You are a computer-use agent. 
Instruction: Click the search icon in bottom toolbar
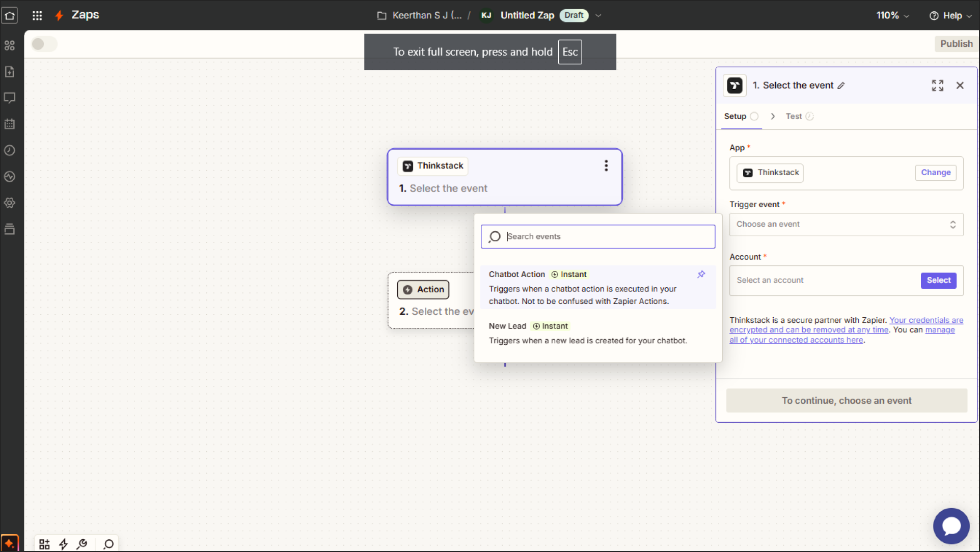[108, 544]
